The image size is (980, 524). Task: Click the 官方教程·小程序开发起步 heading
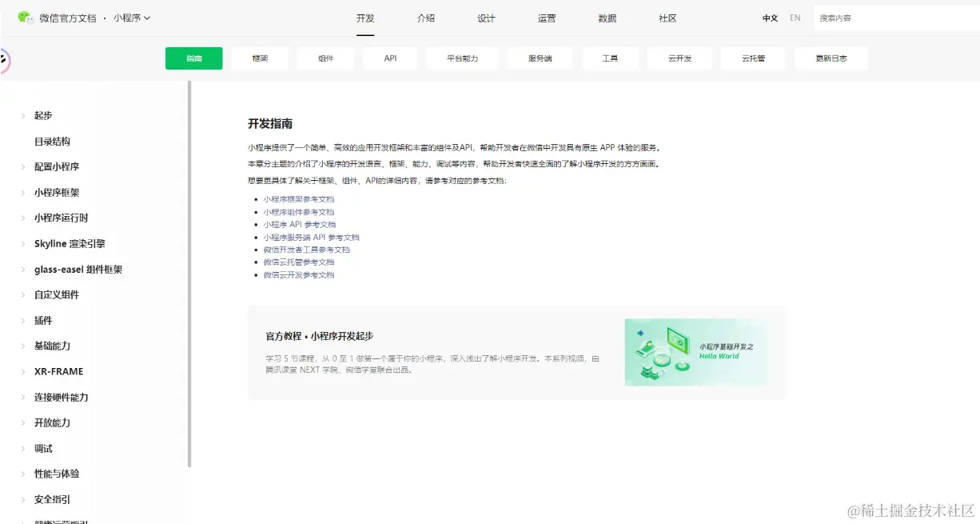320,337
